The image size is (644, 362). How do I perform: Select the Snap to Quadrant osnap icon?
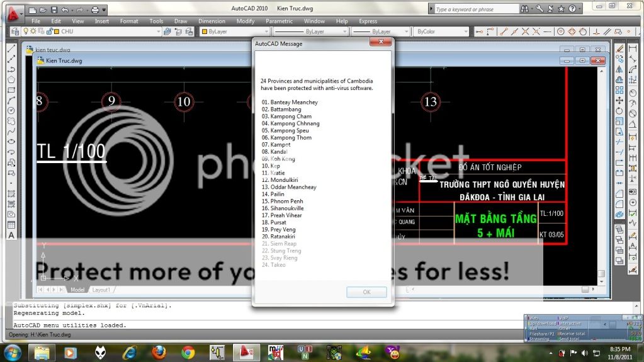click(x=572, y=31)
